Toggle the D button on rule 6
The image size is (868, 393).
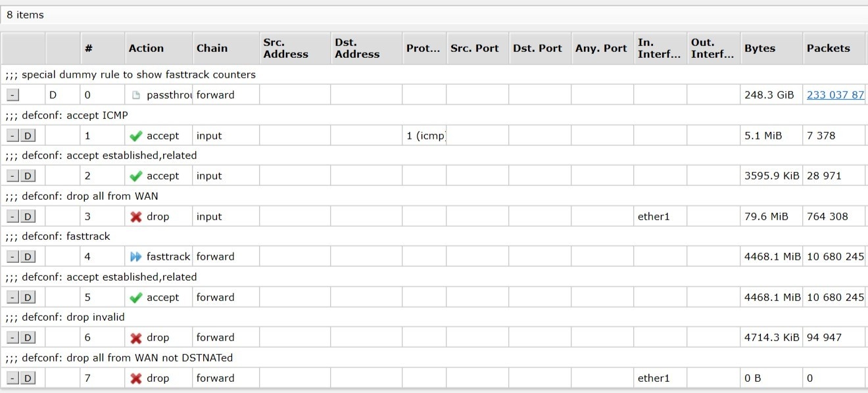(x=28, y=338)
